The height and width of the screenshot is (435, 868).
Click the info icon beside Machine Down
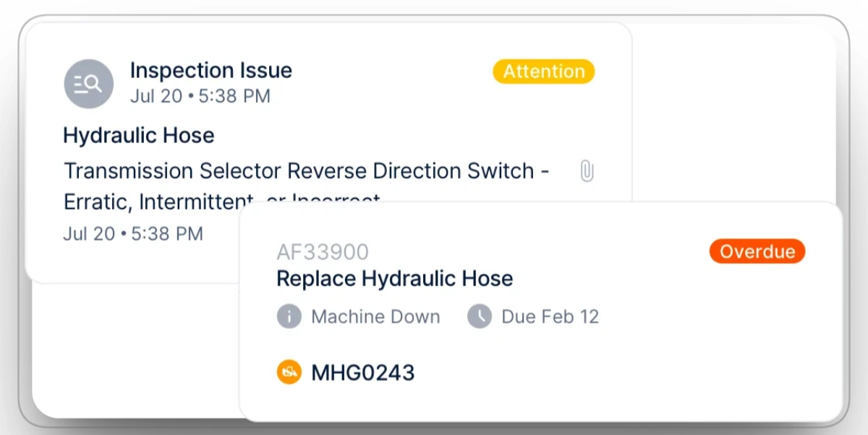[x=289, y=316]
